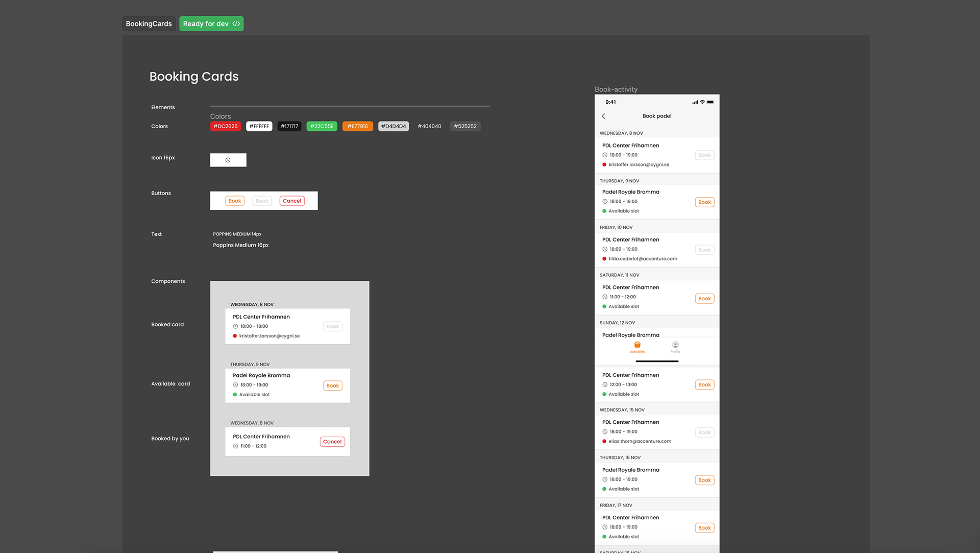Click the wifi icon in phone status bar
Viewport: 980px width, 553px height.
pos(702,102)
